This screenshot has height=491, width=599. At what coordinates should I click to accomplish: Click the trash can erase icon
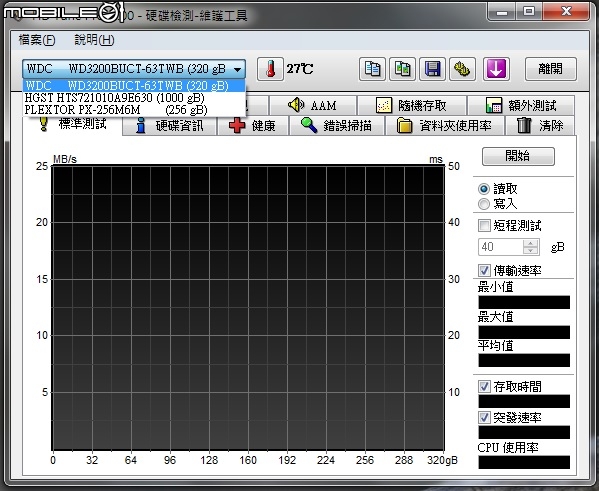coord(524,125)
